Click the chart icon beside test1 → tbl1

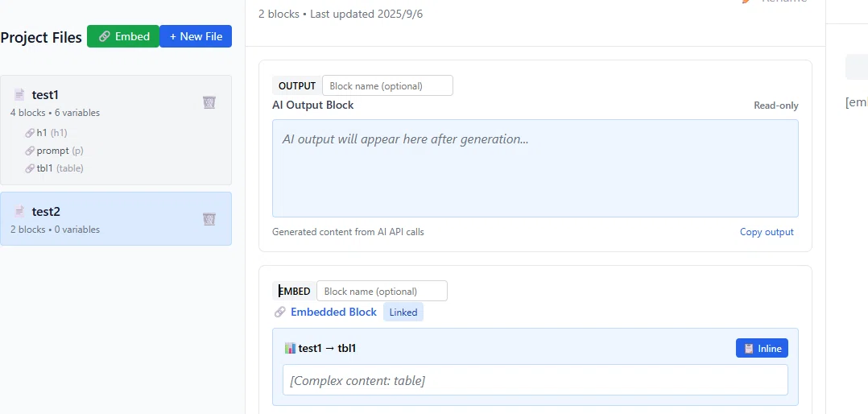[290, 348]
